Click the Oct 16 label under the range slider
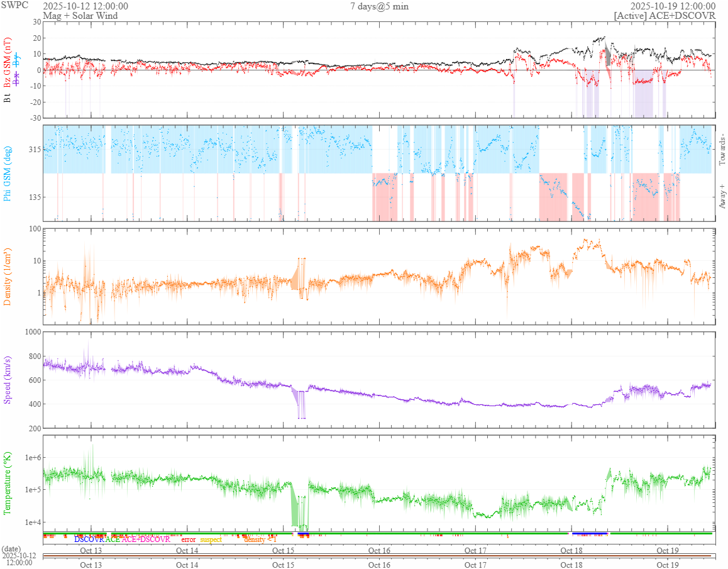This screenshot has width=728, height=569. pyautogui.click(x=379, y=565)
